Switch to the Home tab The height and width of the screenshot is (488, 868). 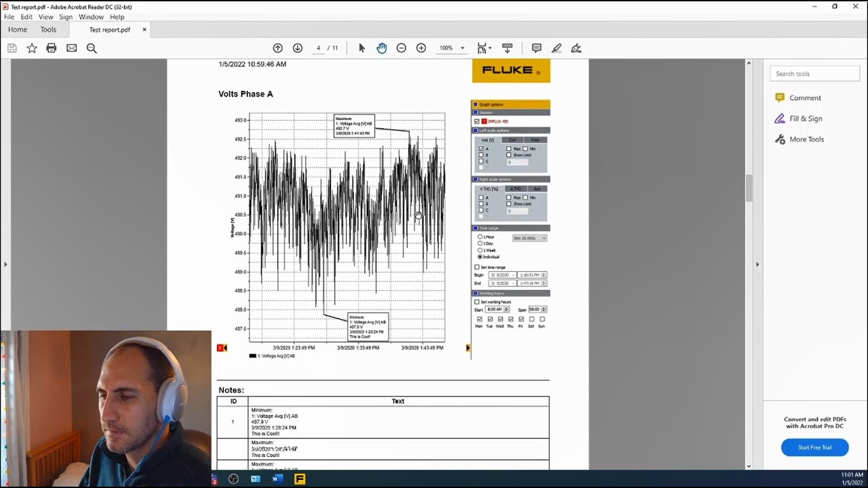18,30
